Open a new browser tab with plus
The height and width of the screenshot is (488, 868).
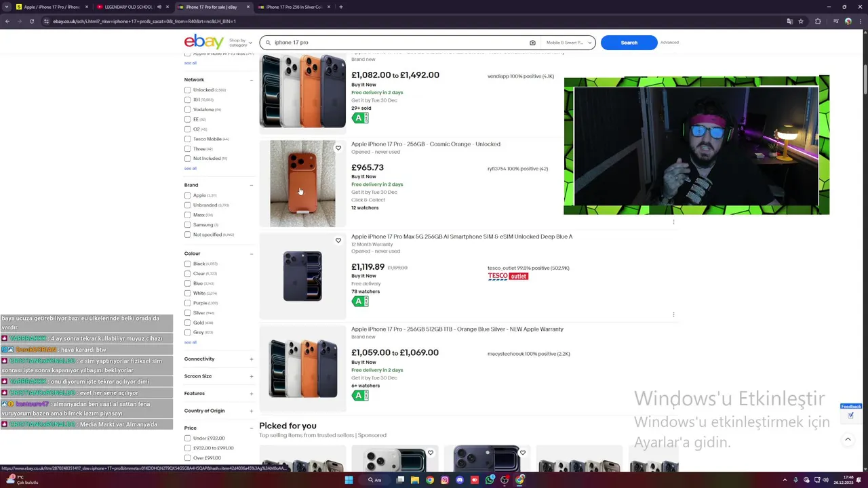coord(340,7)
